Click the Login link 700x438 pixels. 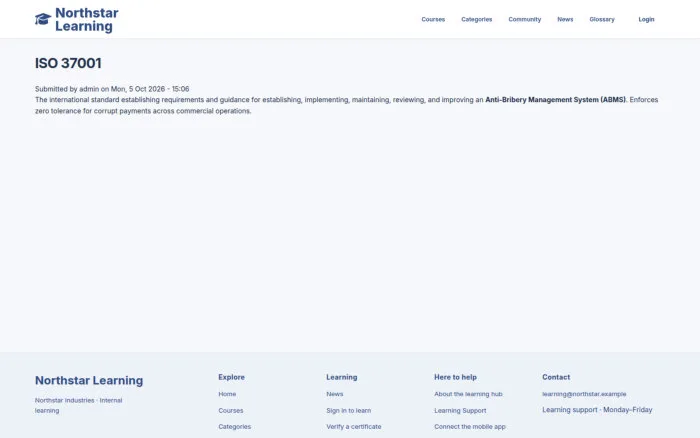pos(646,19)
